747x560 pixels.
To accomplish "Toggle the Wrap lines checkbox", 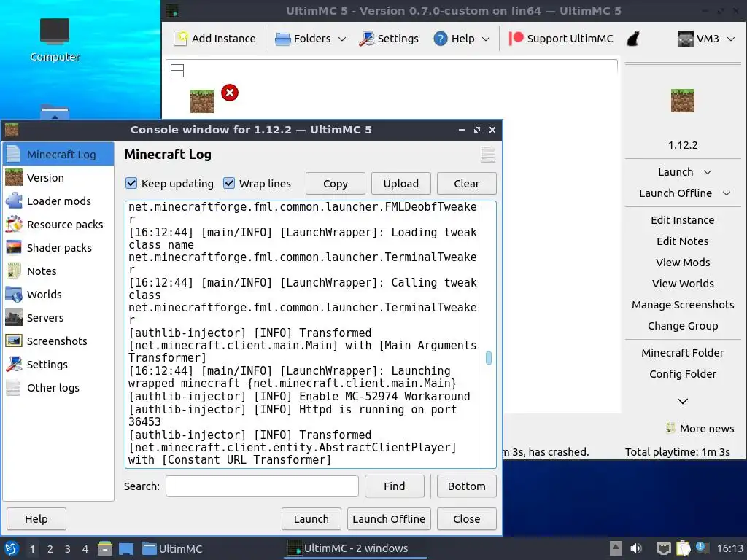I will 229,183.
